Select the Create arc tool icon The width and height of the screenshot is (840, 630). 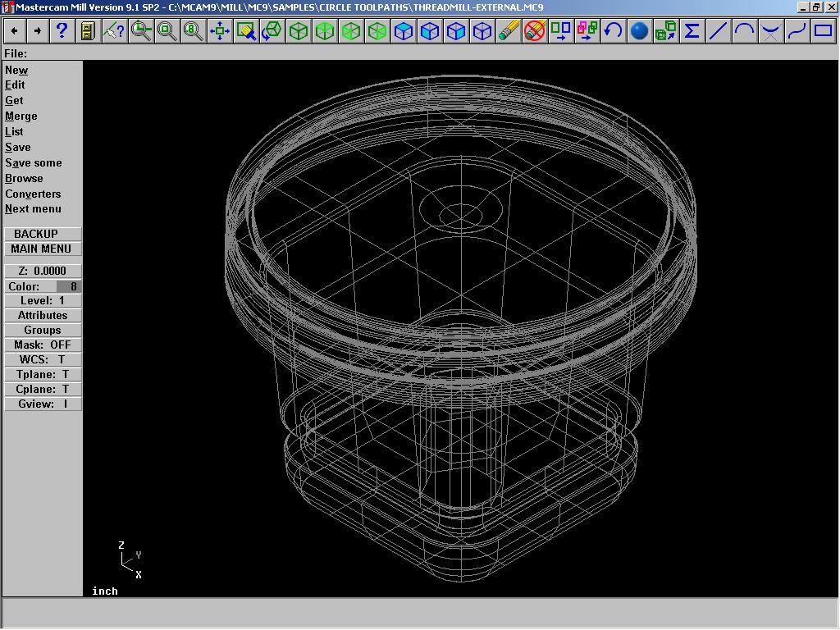[745, 31]
